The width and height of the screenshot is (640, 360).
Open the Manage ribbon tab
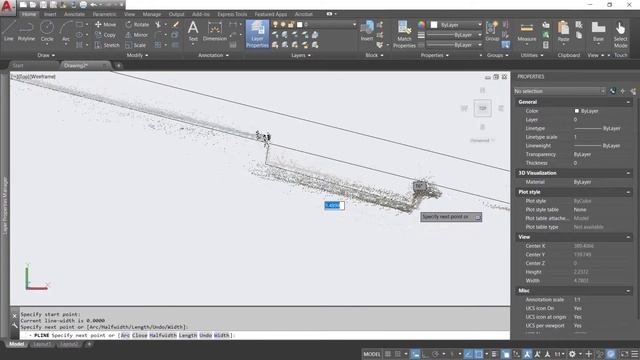[x=152, y=14]
